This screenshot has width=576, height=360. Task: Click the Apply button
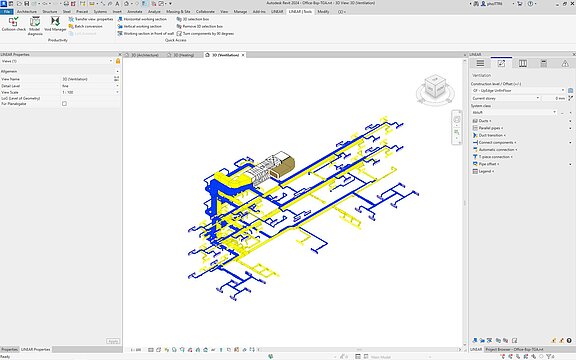point(113,341)
